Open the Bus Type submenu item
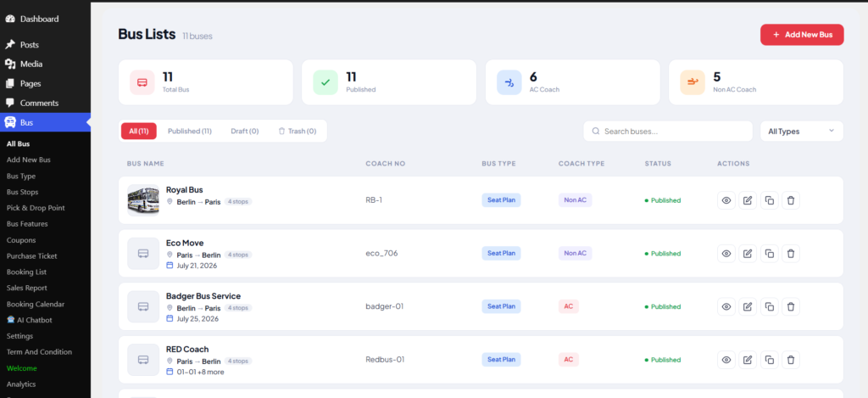Screen dimensions: 868x398 21,176
